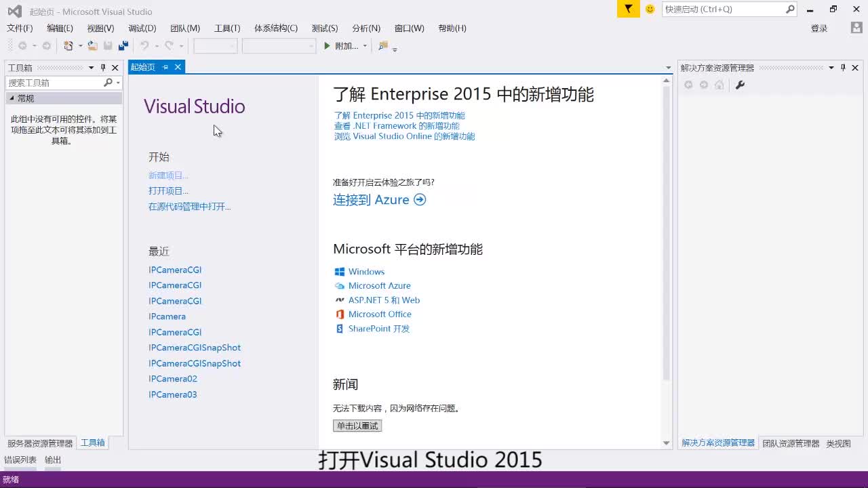Open the 调试(D) menu

[142, 28]
